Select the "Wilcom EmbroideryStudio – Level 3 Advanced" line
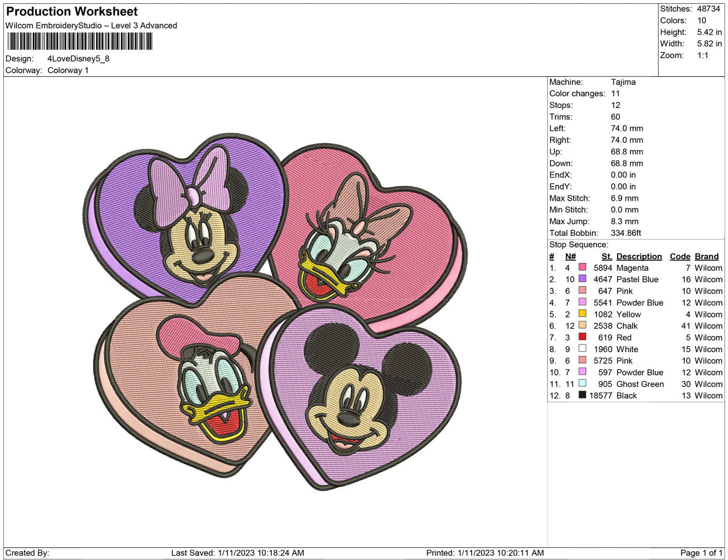The image size is (728, 560). (91, 25)
